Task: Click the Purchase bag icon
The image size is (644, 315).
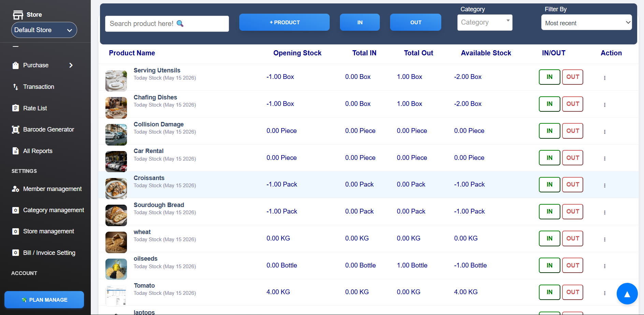Action: [15, 65]
